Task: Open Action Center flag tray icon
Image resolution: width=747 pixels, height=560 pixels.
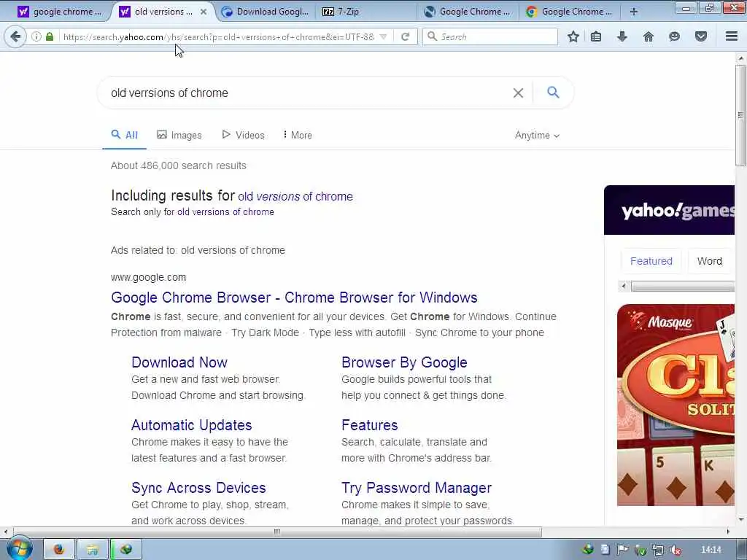Action: tap(623, 550)
